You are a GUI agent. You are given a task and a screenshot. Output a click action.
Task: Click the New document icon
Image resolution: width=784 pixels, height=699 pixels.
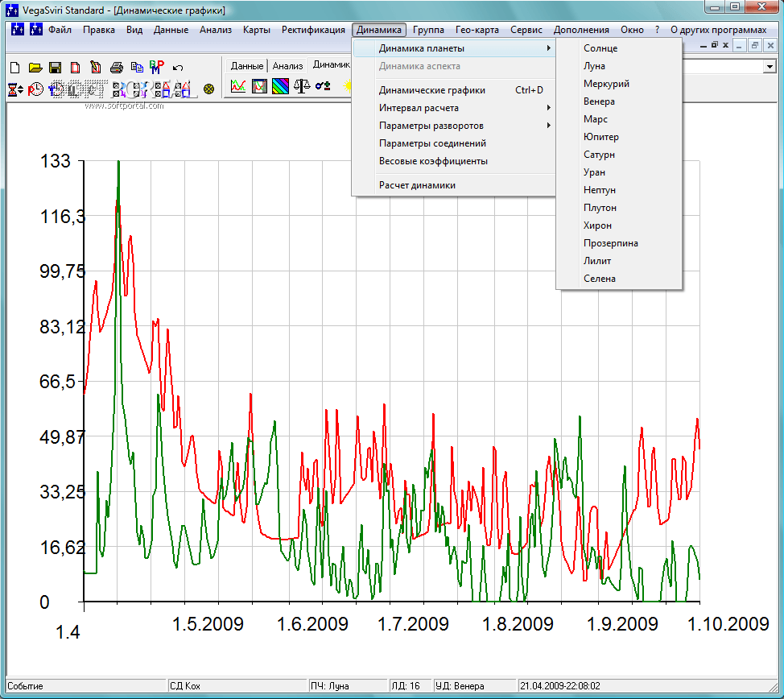[15, 68]
